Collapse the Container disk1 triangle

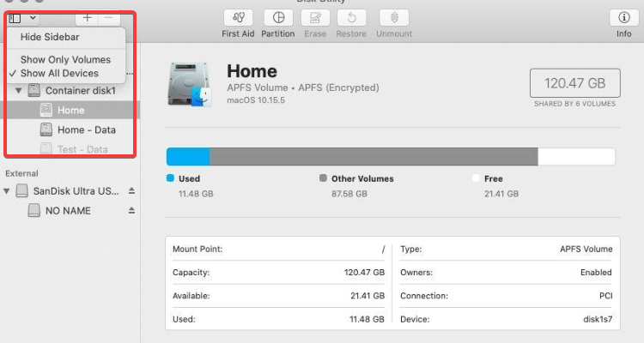tap(19, 90)
